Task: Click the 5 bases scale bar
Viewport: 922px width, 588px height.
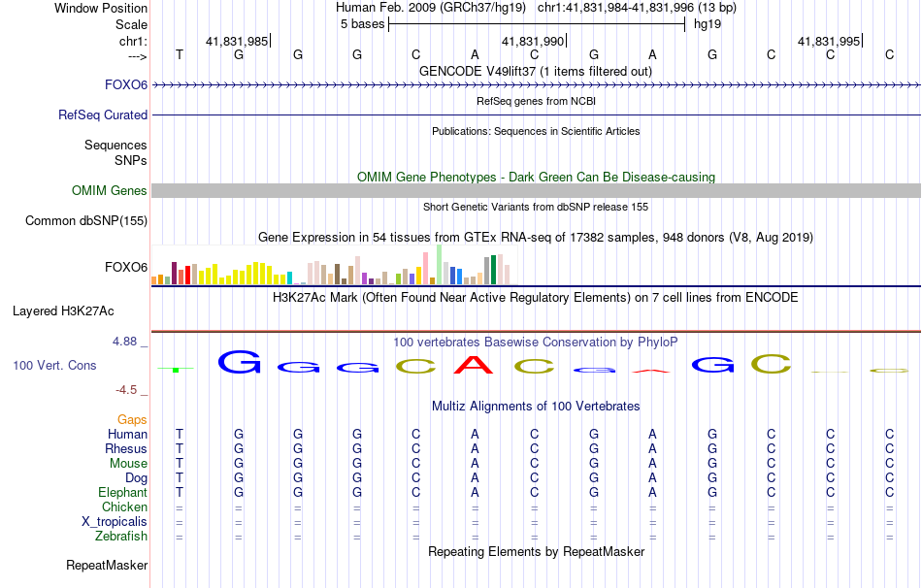Action: click(x=537, y=24)
